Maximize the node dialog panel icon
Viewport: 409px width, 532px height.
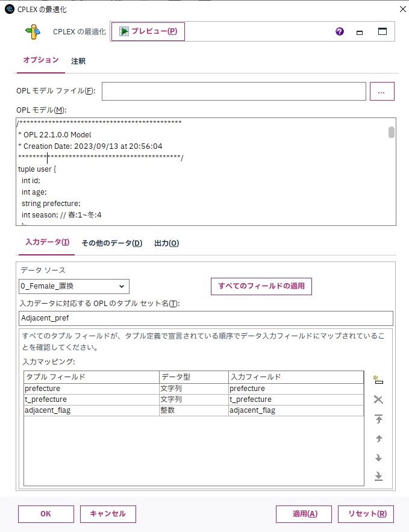tap(382, 31)
